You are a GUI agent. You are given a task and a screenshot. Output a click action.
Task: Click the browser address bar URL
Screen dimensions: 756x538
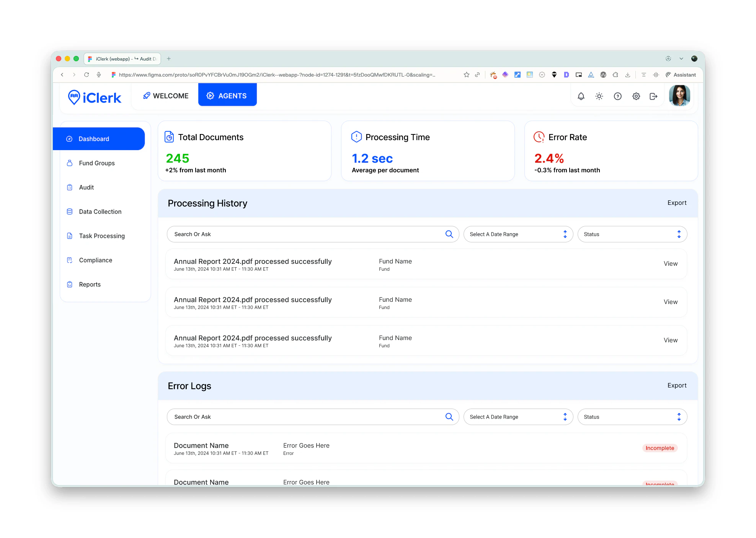pyautogui.click(x=277, y=75)
